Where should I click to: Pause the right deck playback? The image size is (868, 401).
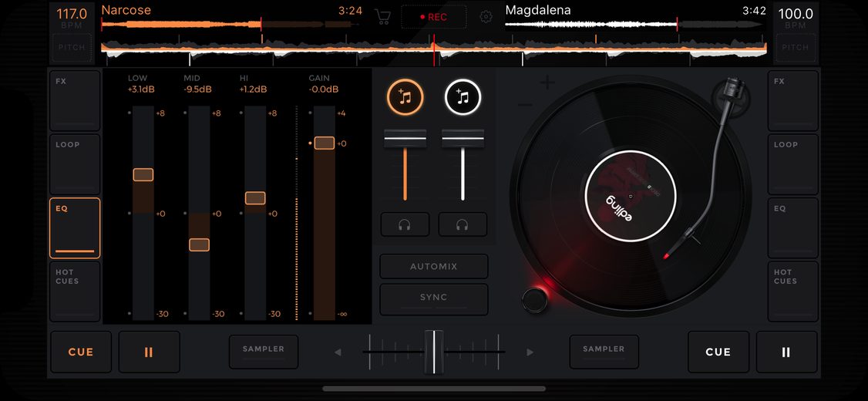pos(786,352)
